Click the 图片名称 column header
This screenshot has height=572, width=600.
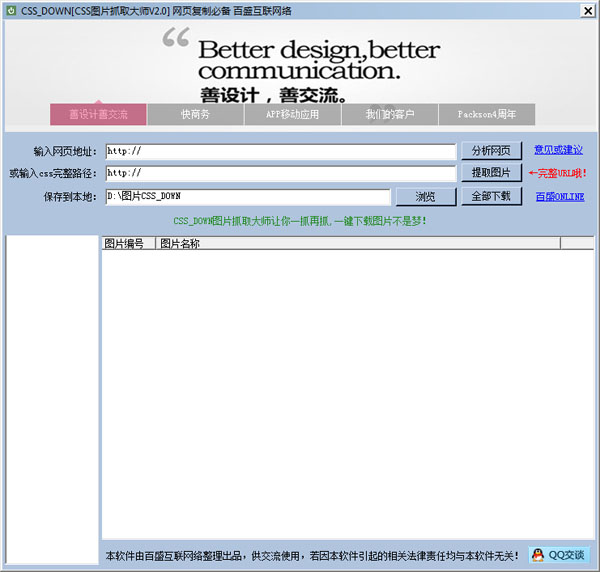point(358,243)
